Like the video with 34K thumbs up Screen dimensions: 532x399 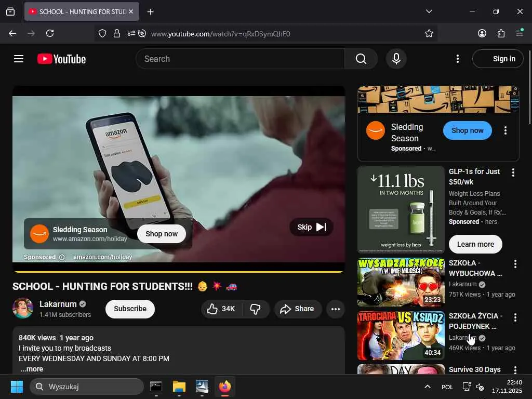click(221, 309)
